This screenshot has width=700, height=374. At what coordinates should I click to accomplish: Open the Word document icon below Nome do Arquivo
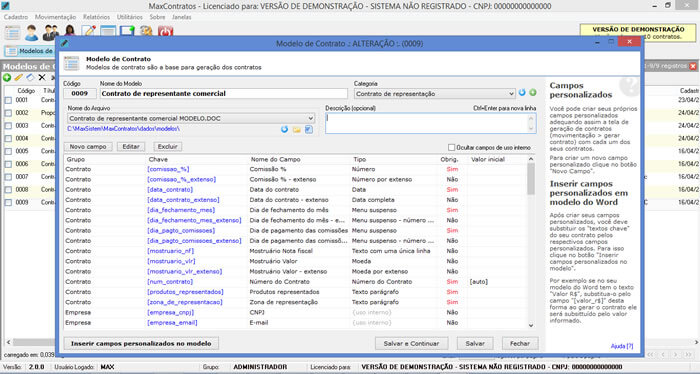(x=308, y=129)
